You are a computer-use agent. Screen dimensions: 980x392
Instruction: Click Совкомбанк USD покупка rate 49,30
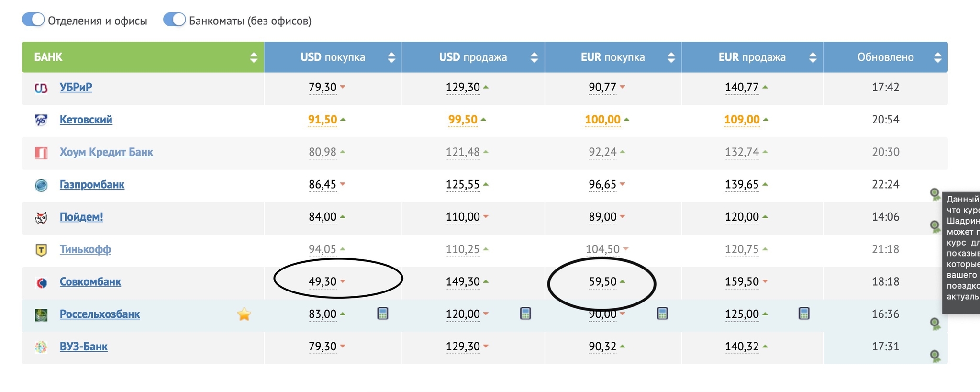pyautogui.click(x=323, y=282)
